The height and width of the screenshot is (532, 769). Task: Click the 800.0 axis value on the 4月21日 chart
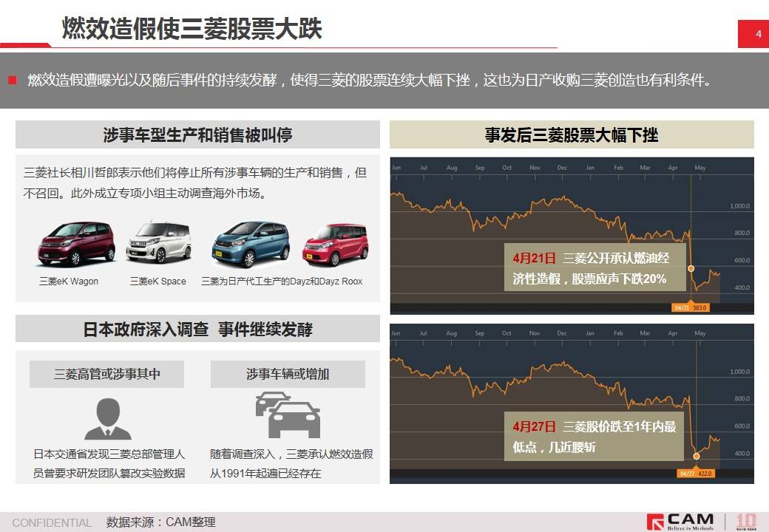[742, 233]
